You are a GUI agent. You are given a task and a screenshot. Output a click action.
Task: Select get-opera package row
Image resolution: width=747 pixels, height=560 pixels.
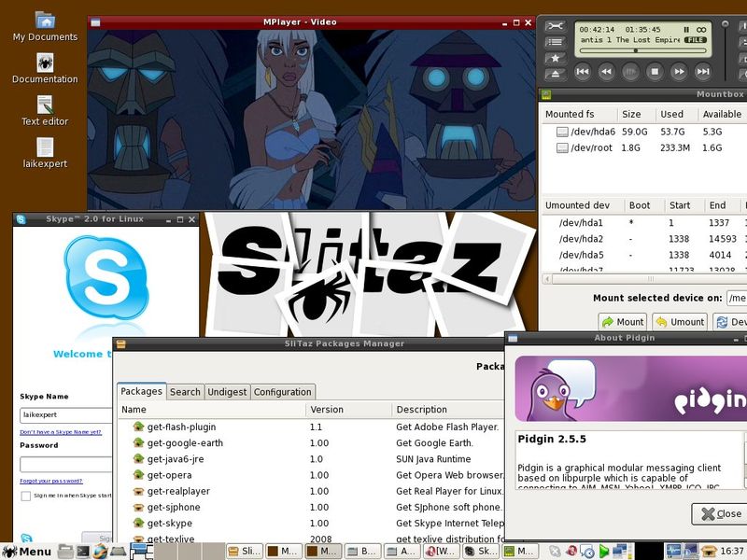pos(311,475)
